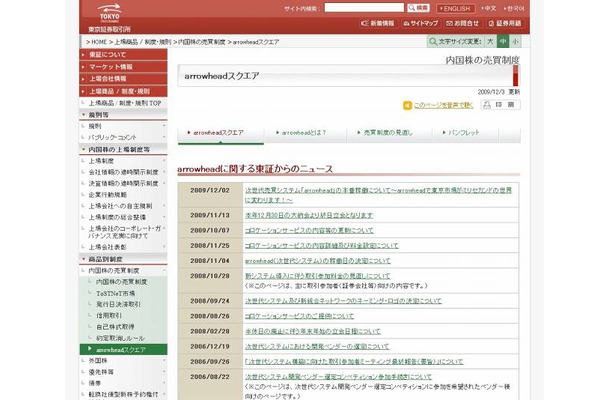610x400 pixels.
Task: Open 自己株式取得 in the sidebar submenu
Action: tap(115, 327)
